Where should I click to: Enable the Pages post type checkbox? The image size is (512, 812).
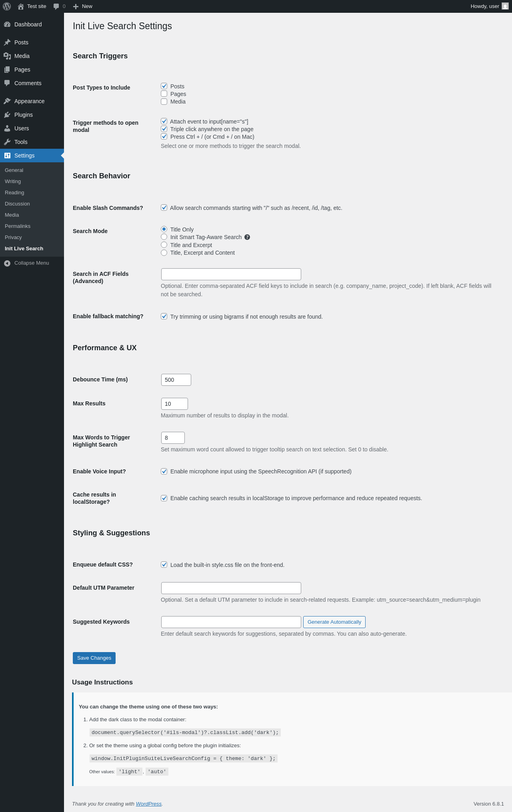point(164,94)
